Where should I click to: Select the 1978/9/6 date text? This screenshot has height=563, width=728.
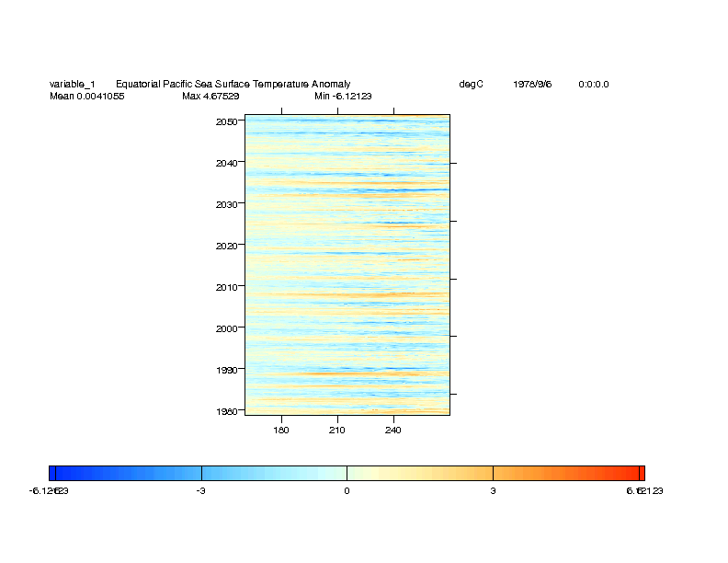click(532, 85)
